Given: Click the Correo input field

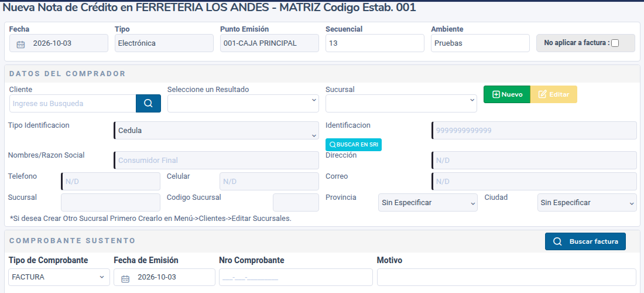Looking at the screenshot, I should coord(535,181).
